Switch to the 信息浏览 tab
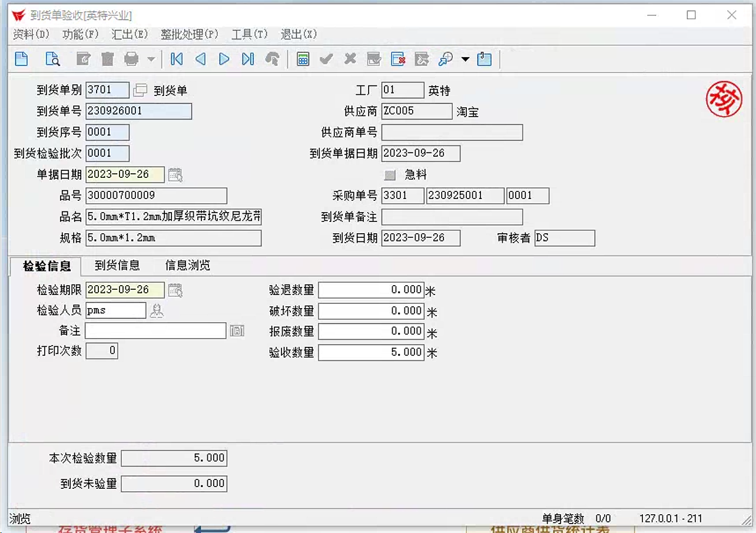 pyautogui.click(x=188, y=266)
